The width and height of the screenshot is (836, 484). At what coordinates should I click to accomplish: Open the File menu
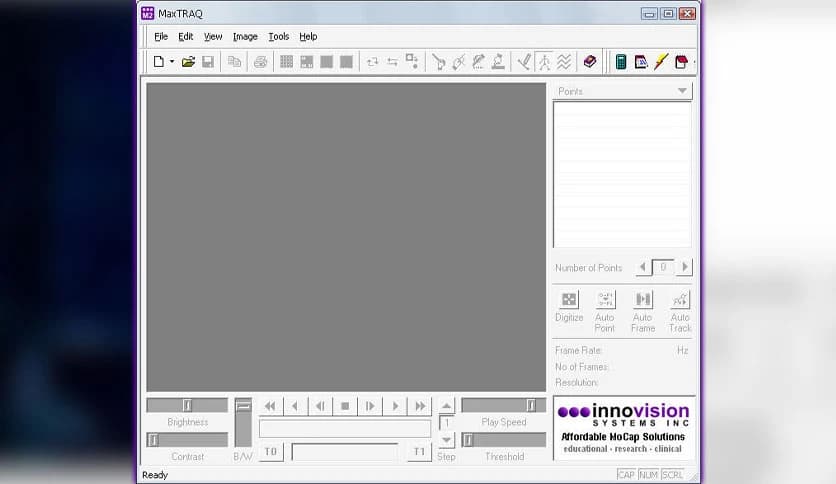(161, 37)
